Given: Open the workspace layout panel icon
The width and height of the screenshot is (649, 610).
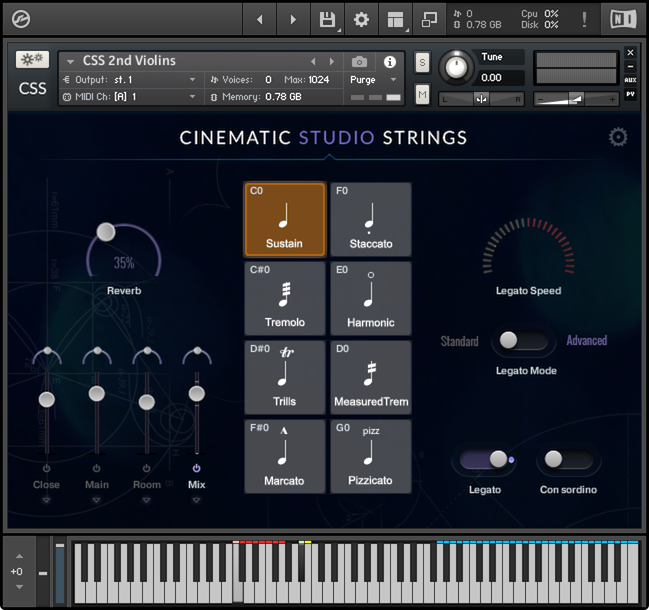Looking at the screenshot, I should click(395, 19).
